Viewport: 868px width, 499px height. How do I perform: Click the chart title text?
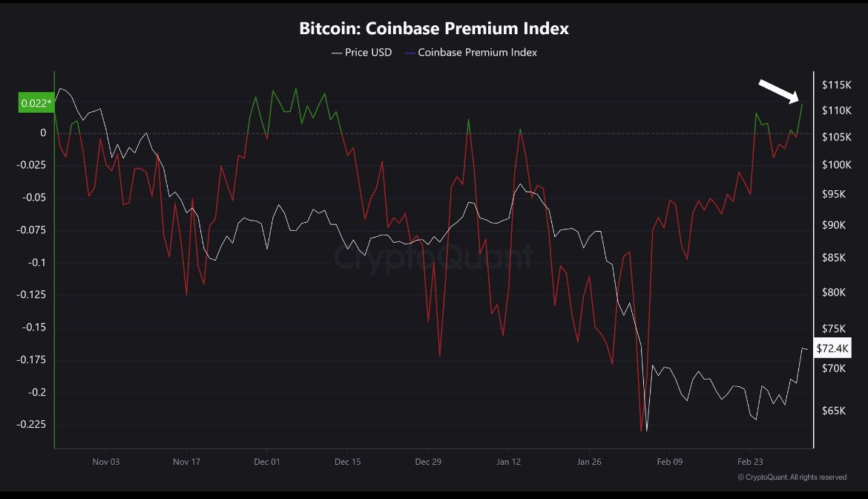click(x=434, y=29)
